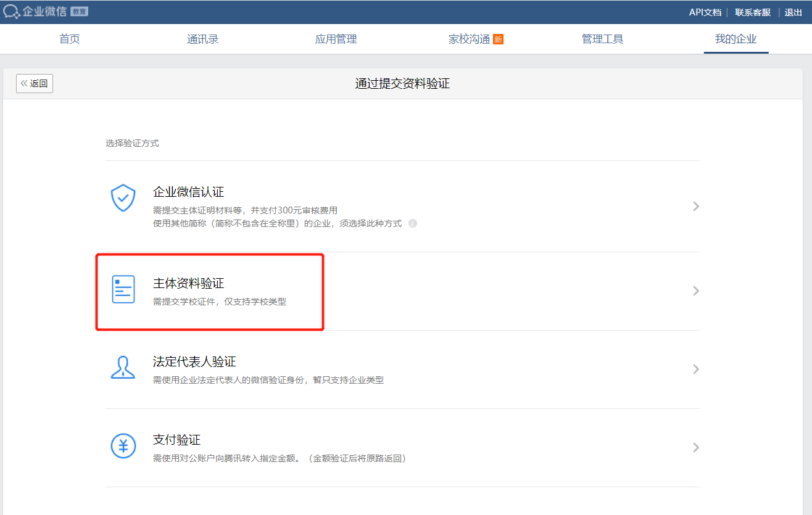812x515 pixels.
Task: Click 退出 to log out
Action: point(792,12)
